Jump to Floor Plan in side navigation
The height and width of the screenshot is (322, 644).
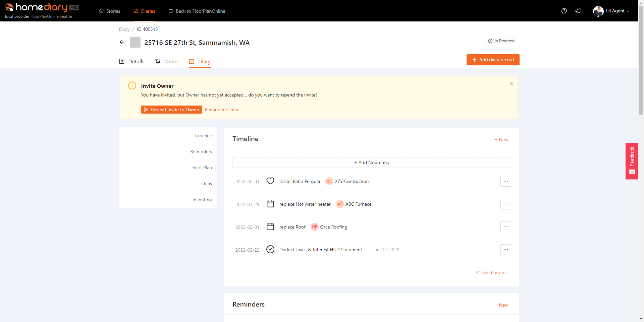point(202,168)
